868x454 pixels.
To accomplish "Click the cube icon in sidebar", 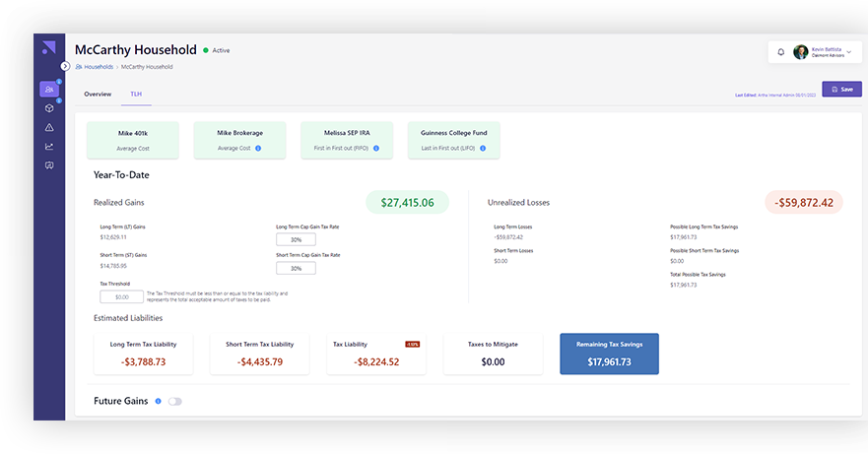I will click(x=48, y=108).
